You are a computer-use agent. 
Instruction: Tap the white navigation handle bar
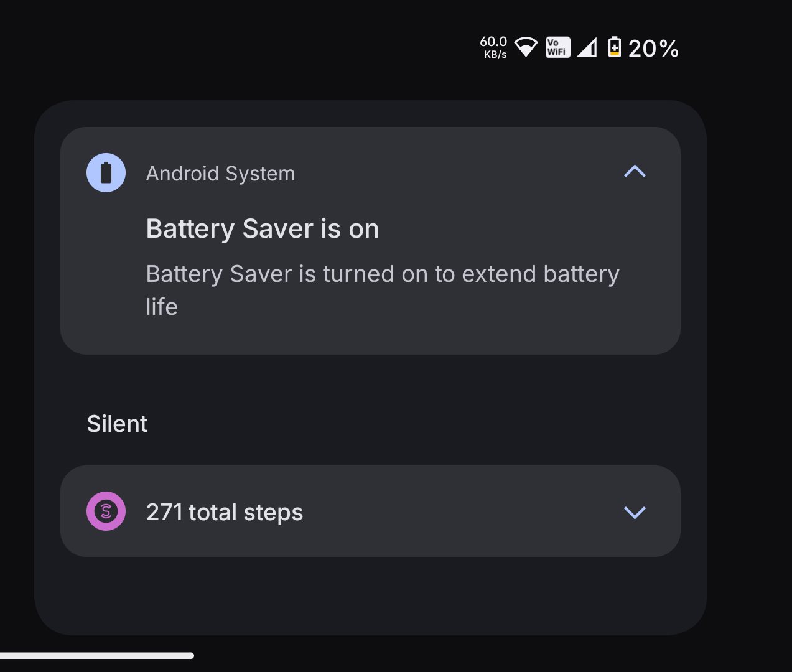[x=96, y=655]
